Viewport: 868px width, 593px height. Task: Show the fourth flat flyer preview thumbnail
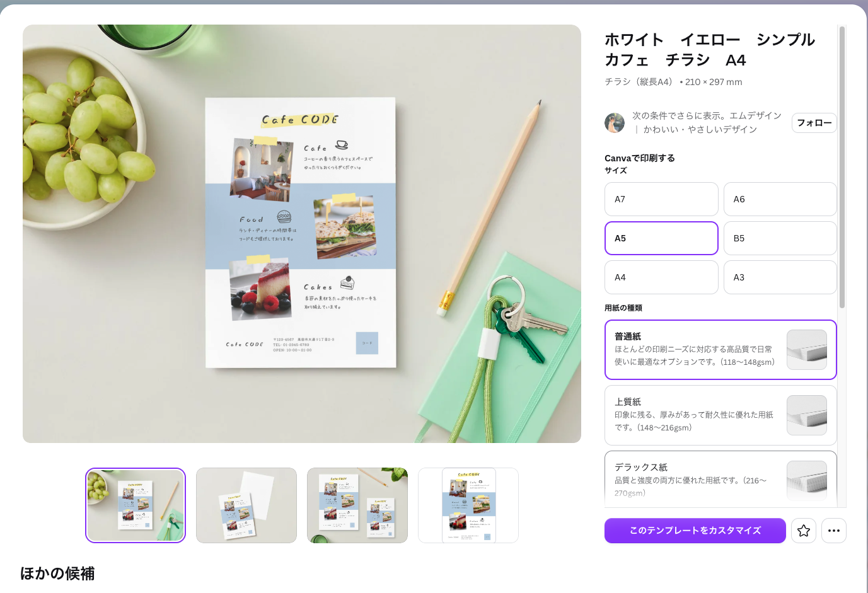pos(468,505)
